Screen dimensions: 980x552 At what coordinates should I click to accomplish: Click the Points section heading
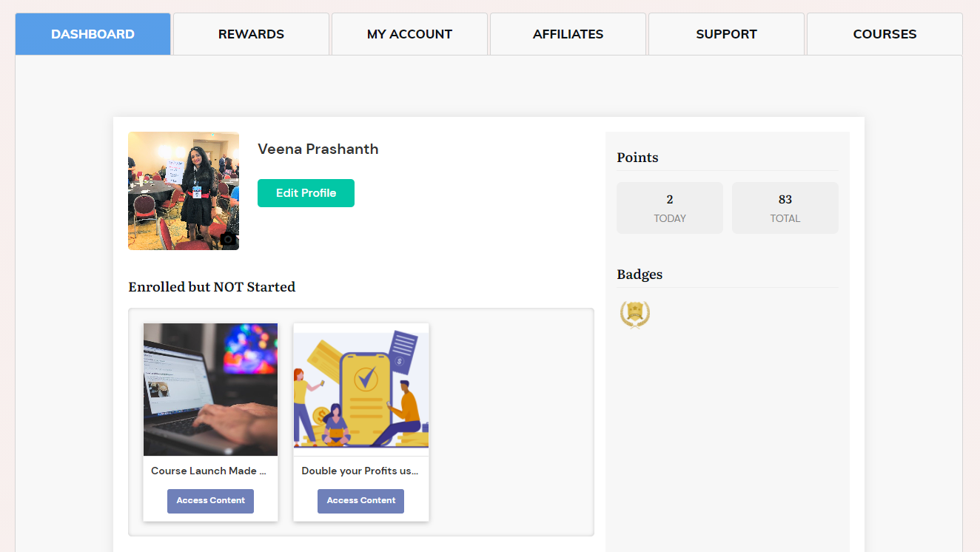pyautogui.click(x=637, y=157)
